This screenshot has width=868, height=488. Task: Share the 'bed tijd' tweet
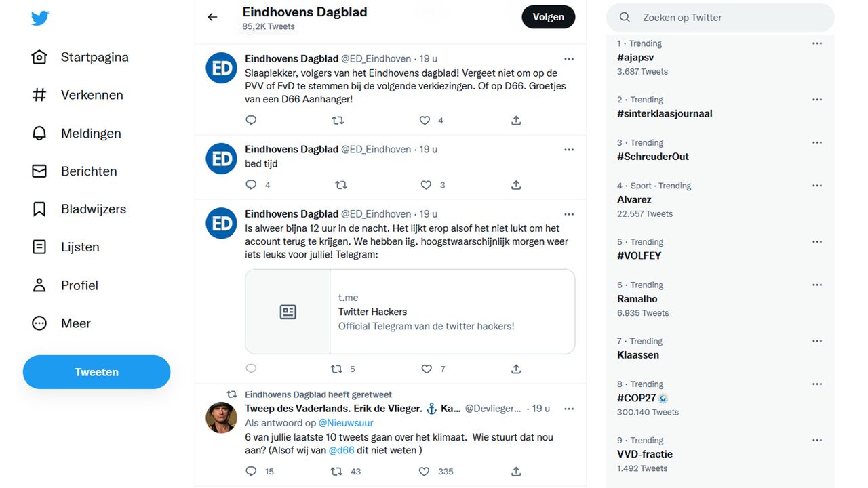click(515, 184)
